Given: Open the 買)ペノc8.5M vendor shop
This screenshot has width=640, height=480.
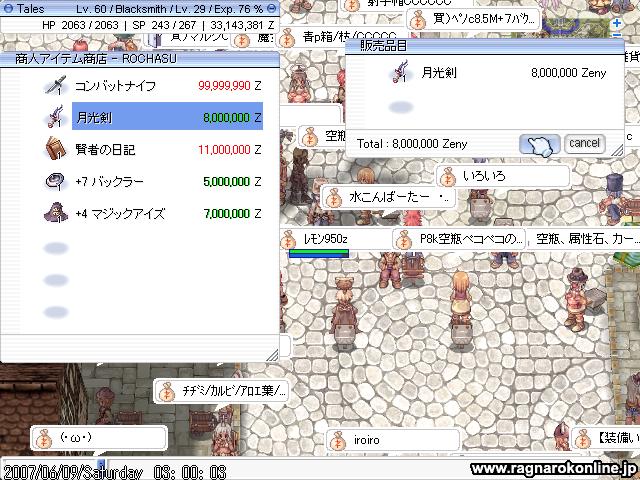Looking at the screenshot, I should coord(473,19).
